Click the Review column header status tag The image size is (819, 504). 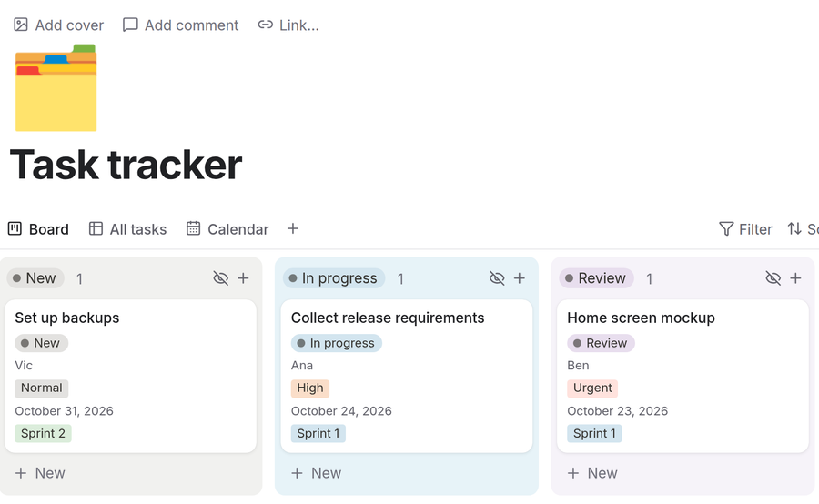click(596, 278)
